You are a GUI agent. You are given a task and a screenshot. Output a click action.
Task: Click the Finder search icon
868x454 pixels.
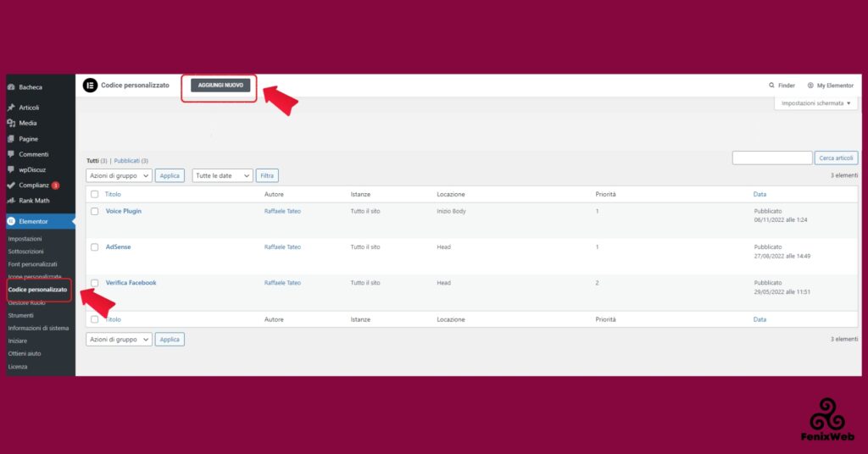tap(771, 86)
